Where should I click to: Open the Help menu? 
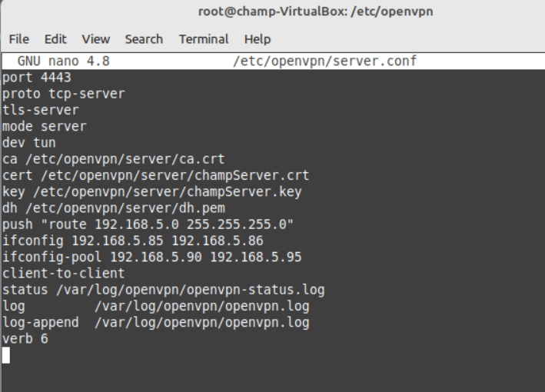[x=258, y=39]
